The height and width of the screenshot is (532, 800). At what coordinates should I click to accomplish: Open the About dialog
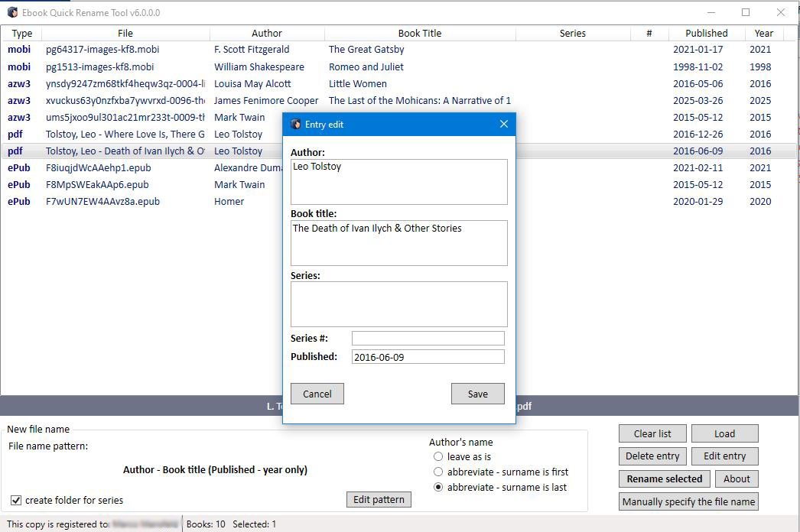coord(737,478)
